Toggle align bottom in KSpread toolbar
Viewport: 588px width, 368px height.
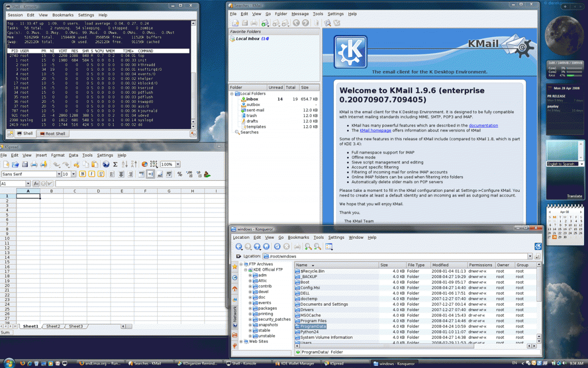point(160,174)
